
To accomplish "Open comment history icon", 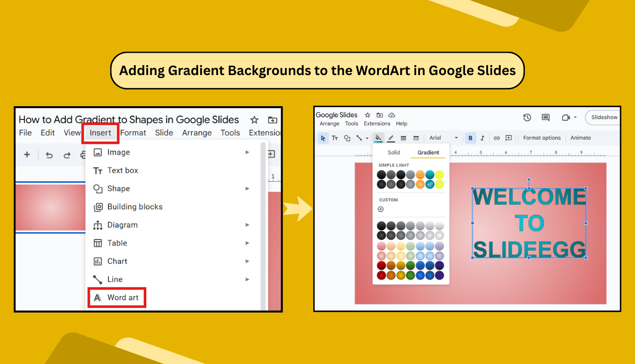I will 545,117.
